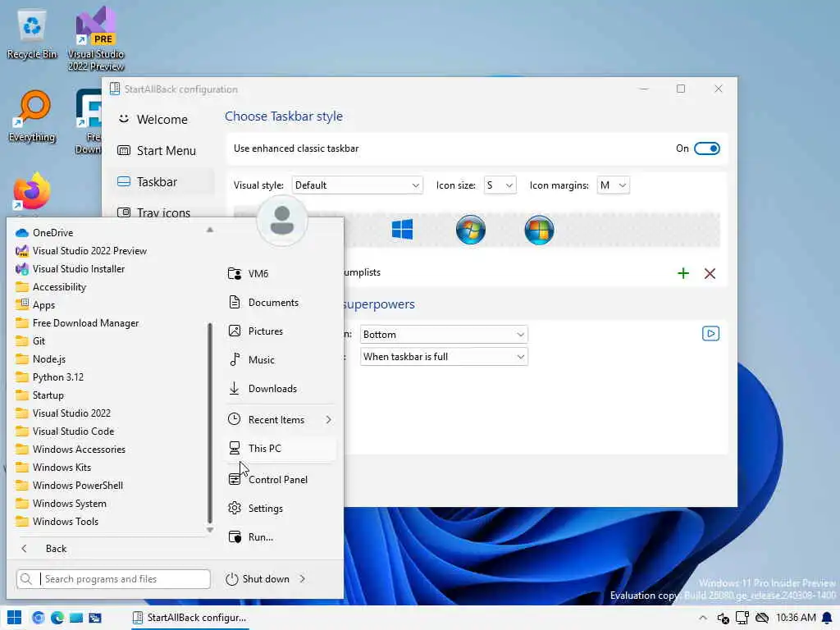840x630 pixels.
Task: Expand Accessibility folder in programs list
Action: (52, 287)
